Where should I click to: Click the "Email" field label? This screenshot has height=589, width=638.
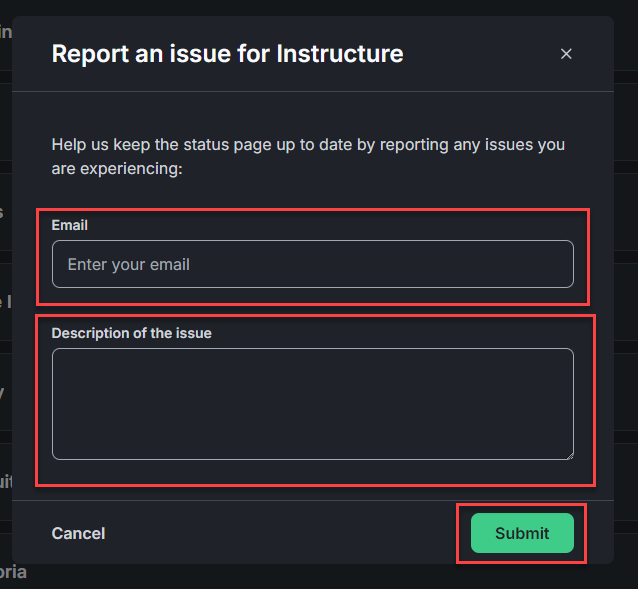coord(70,226)
